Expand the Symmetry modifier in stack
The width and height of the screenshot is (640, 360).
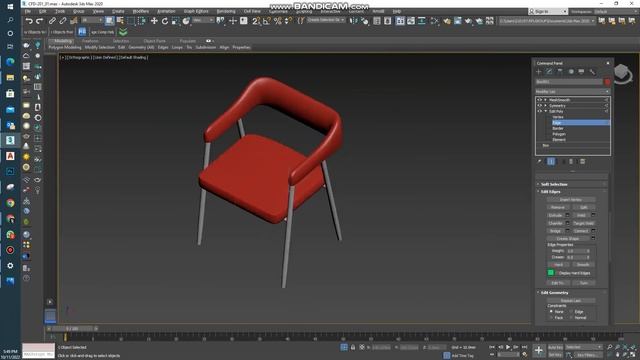coord(545,106)
